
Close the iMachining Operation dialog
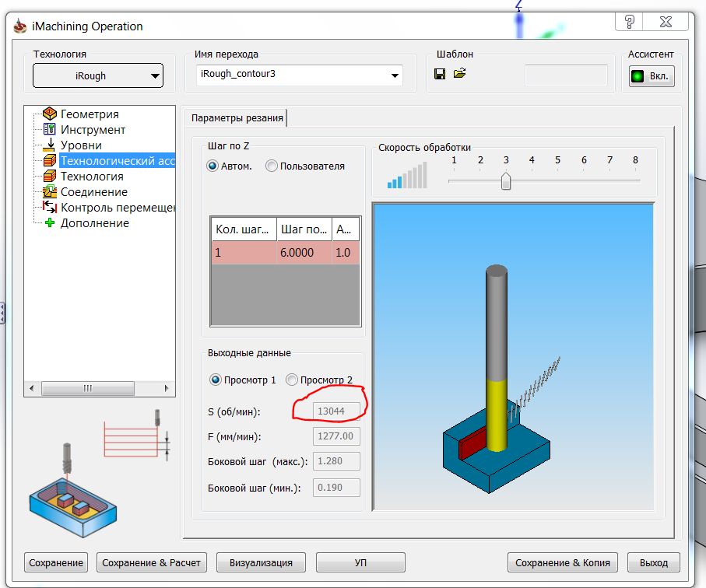point(666,22)
